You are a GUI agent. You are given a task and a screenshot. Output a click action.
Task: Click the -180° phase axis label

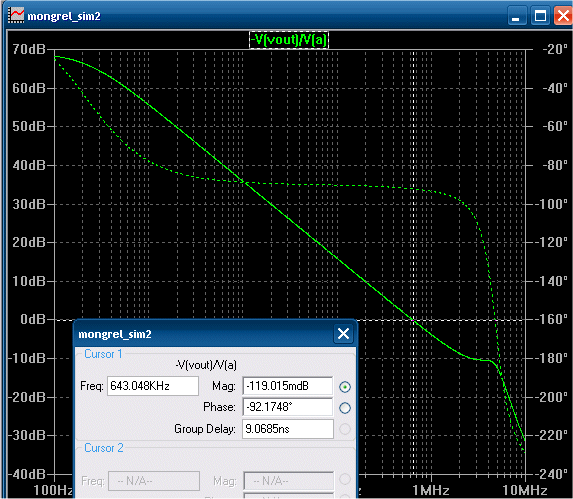click(552, 358)
